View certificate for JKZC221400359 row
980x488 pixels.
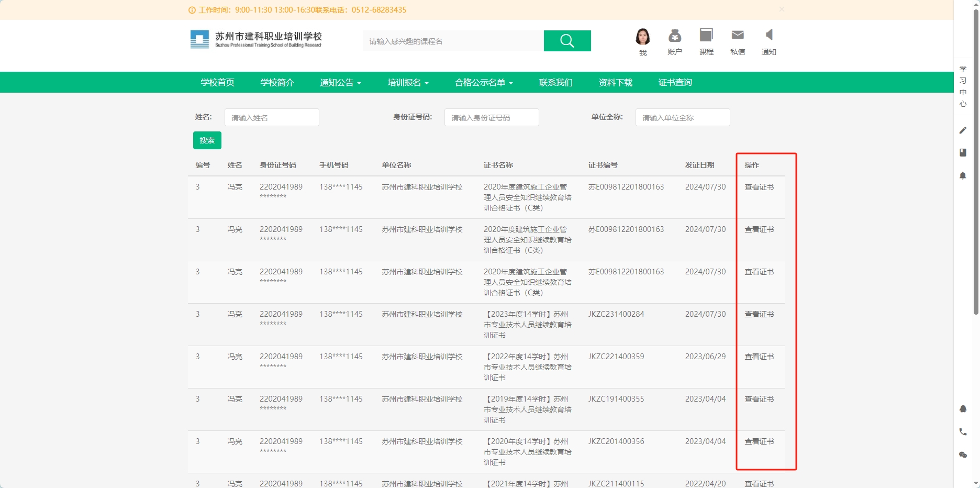(759, 357)
